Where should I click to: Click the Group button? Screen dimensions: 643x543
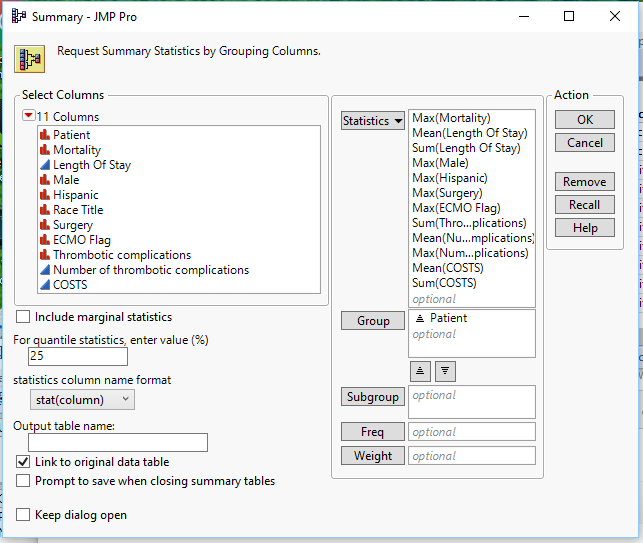[373, 321]
